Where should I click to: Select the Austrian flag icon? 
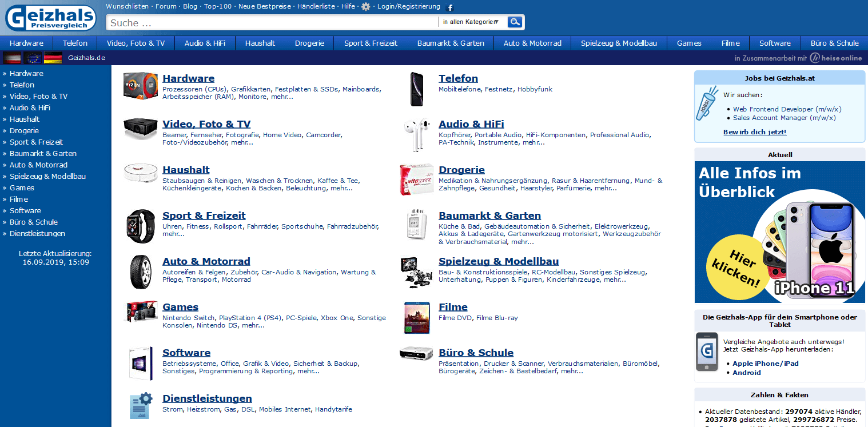click(x=12, y=58)
